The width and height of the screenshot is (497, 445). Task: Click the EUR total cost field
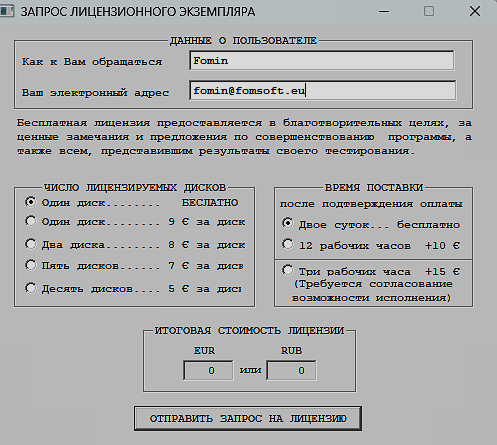[208, 370]
